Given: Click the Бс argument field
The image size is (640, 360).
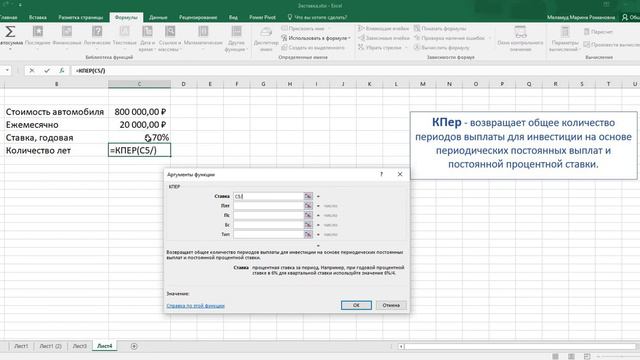Looking at the screenshot, I should click(268, 225).
